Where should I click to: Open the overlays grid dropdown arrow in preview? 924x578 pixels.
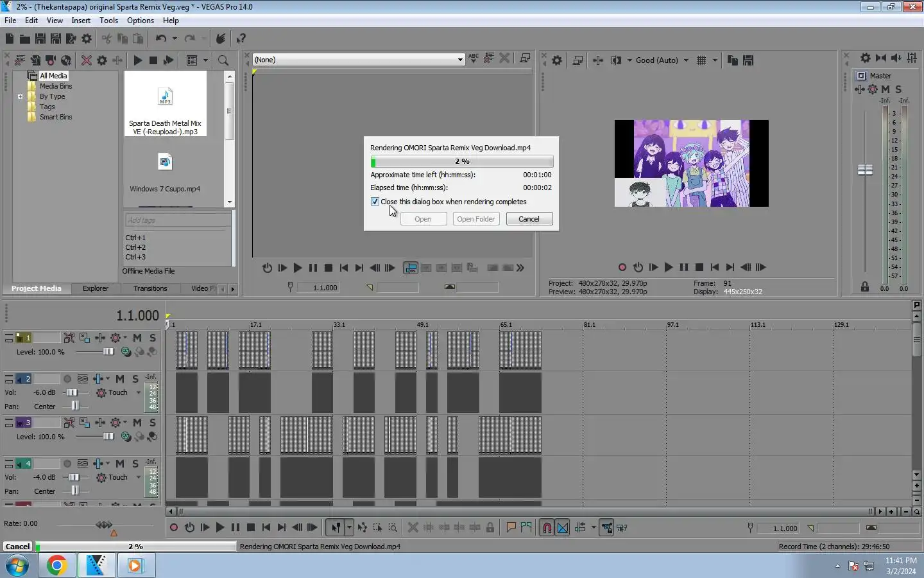[715, 60]
